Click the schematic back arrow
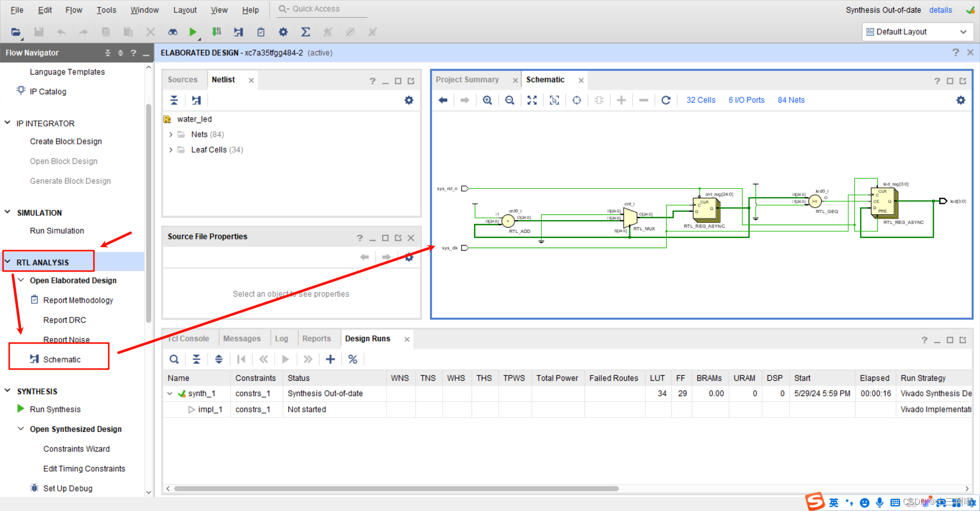 (443, 100)
